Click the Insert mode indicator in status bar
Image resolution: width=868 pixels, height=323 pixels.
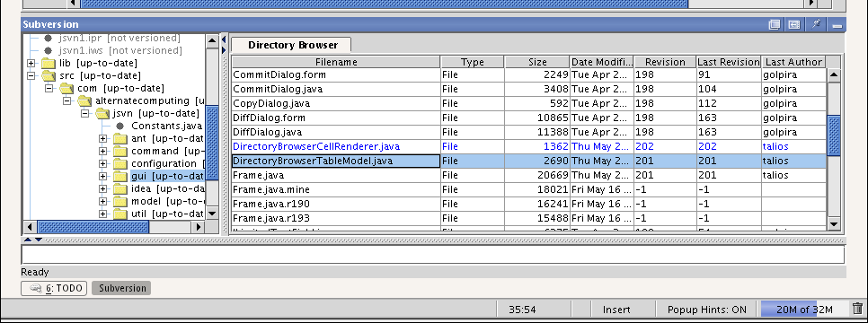click(616, 310)
